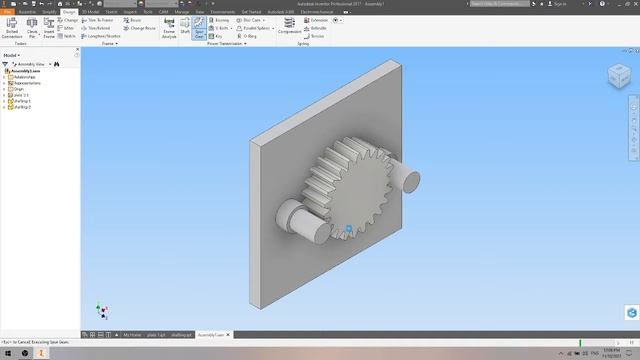Open the V-Belts dropdown arrow

pyautogui.click(x=231, y=29)
